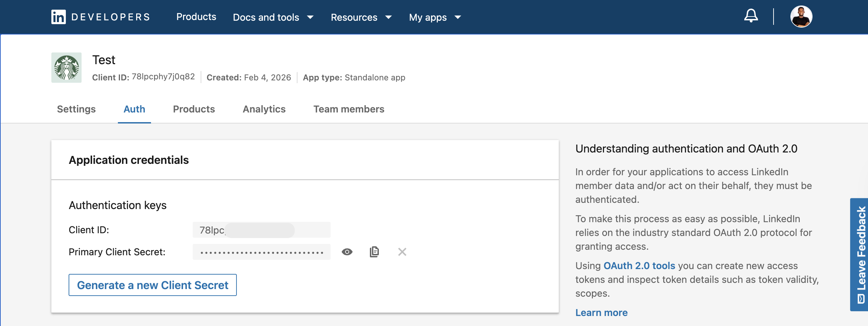Open the Analytics tab

[264, 109]
